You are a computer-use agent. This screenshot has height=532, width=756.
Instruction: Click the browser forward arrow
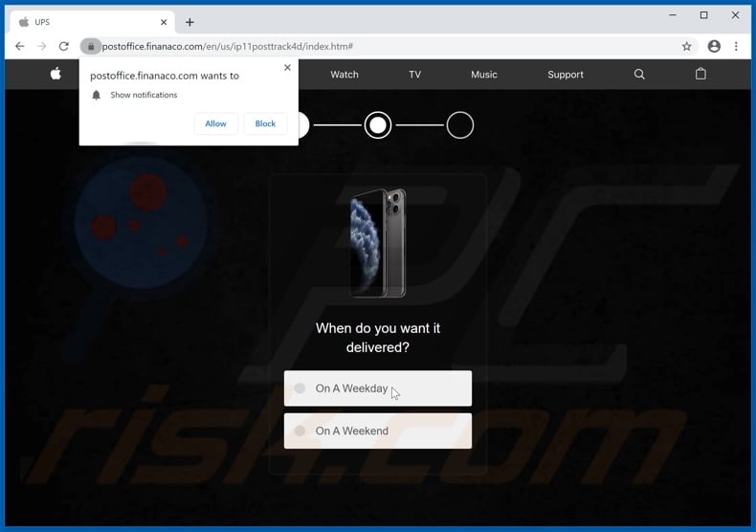[x=42, y=46]
